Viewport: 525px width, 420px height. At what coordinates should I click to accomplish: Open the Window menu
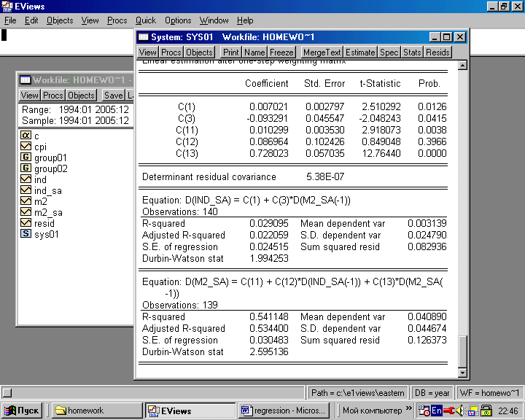tap(214, 20)
